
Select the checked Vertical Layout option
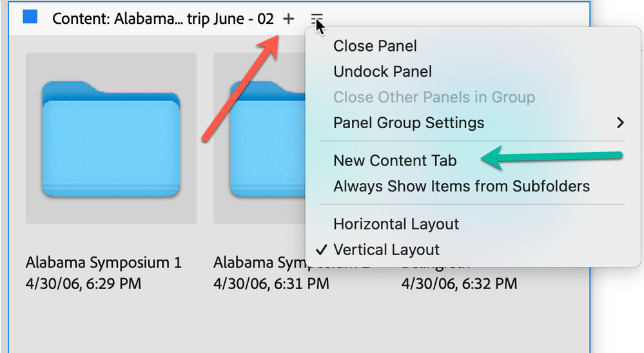[x=386, y=249]
